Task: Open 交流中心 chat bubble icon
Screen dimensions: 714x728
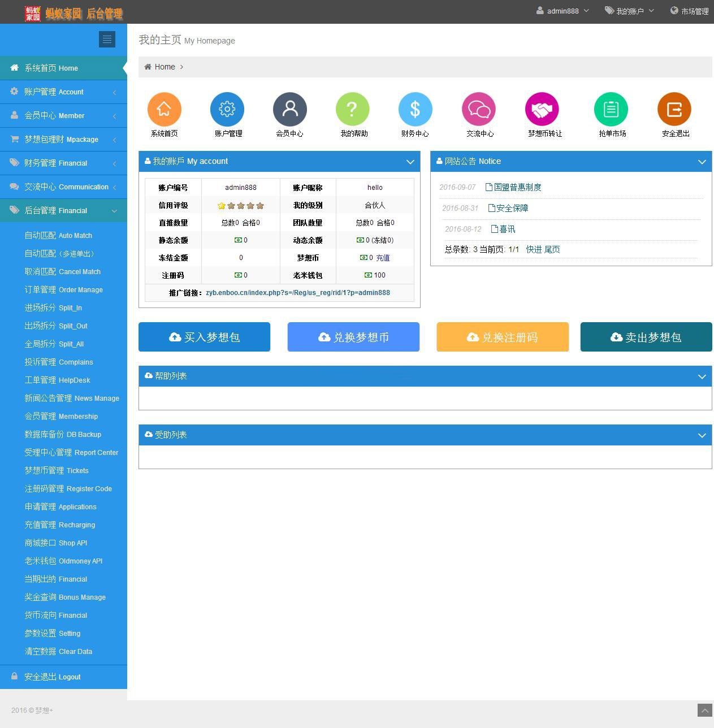Action: pyautogui.click(x=478, y=109)
